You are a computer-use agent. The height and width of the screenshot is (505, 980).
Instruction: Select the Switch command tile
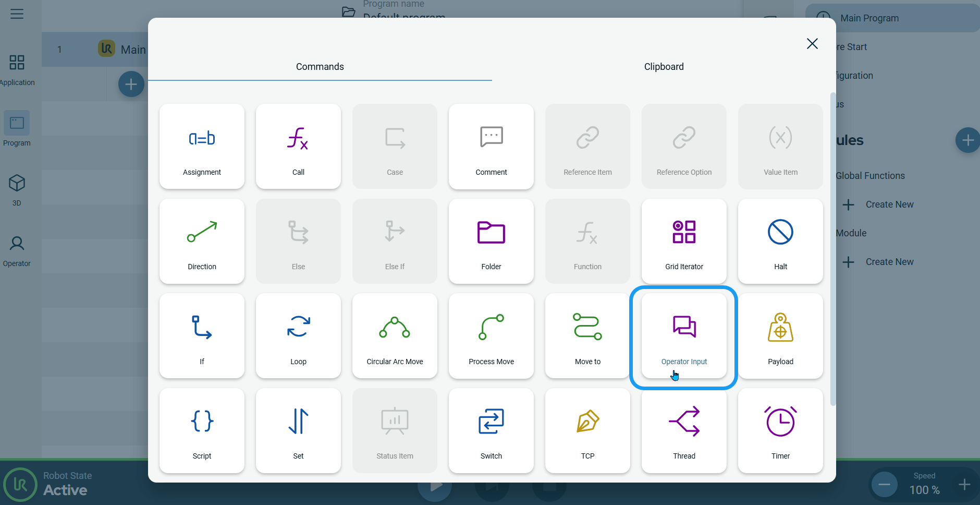(x=491, y=430)
